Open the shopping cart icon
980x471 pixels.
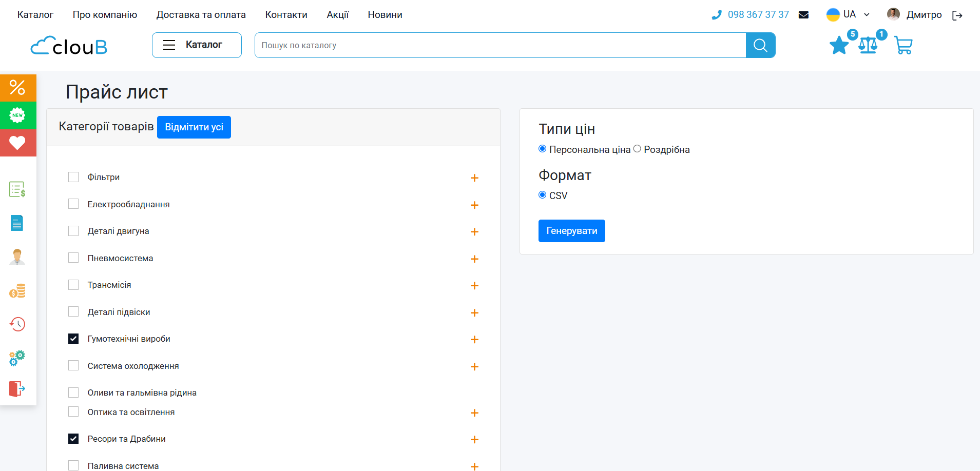pyautogui.click(x=903, y=45)
